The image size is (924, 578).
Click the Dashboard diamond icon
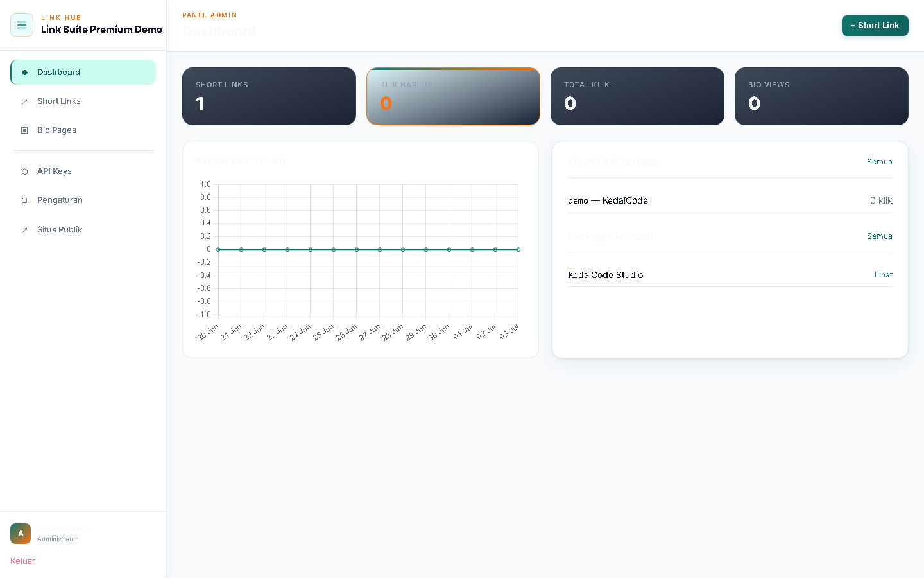(x=24, y=73)
